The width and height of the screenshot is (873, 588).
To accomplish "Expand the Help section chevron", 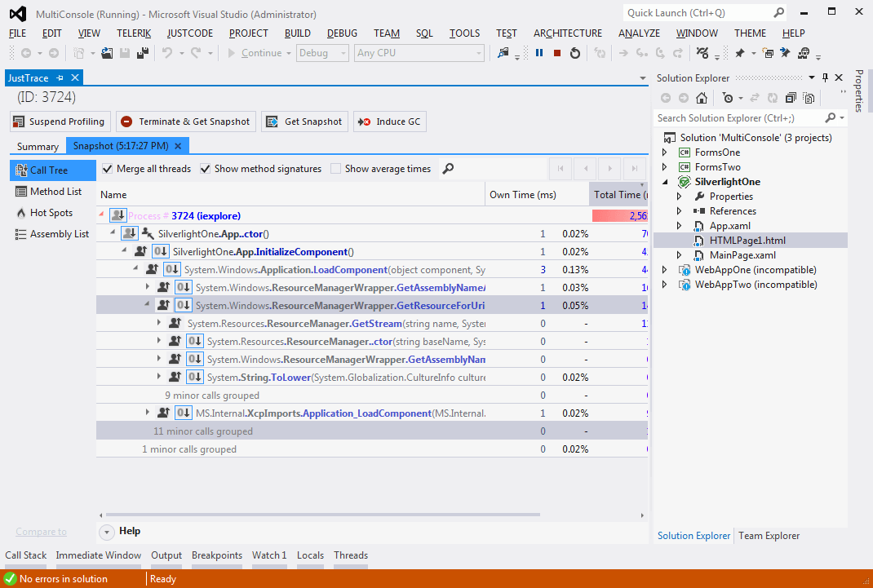I will coord(107,532).
